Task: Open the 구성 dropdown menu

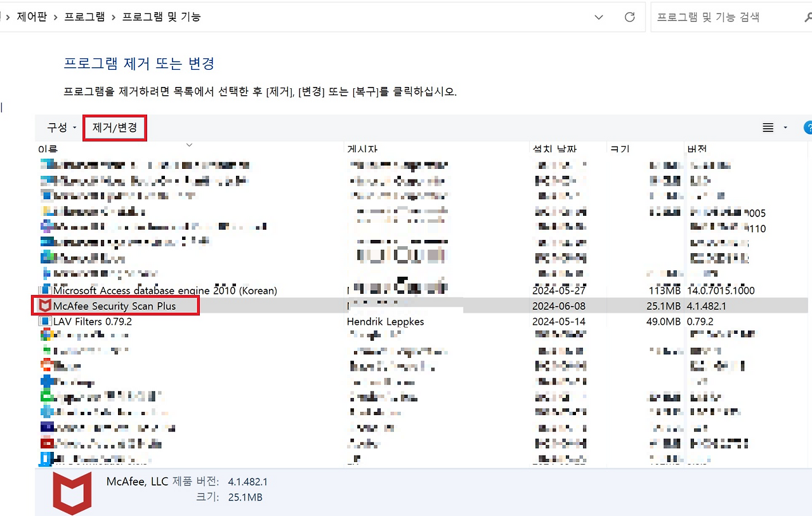Action: click(x=62, y=128)
